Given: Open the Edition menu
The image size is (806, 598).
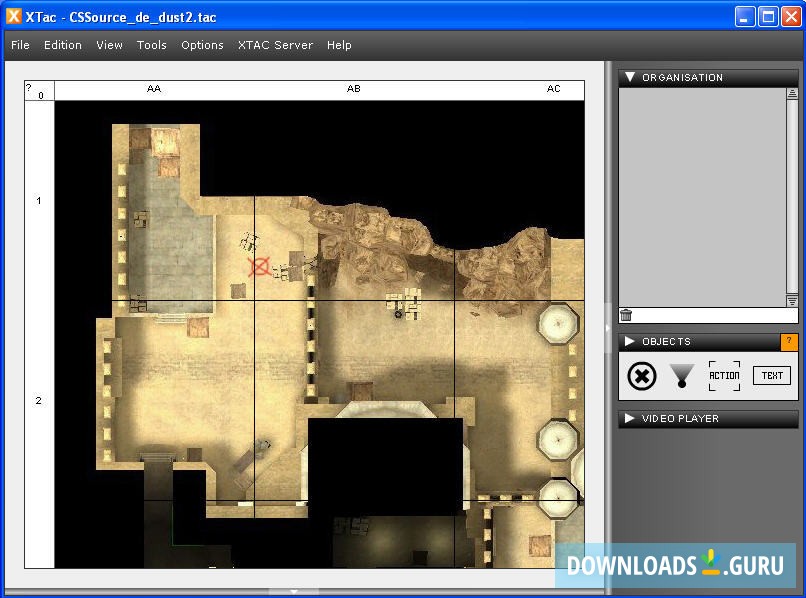Looking at the screenshot, I should 63,45.
